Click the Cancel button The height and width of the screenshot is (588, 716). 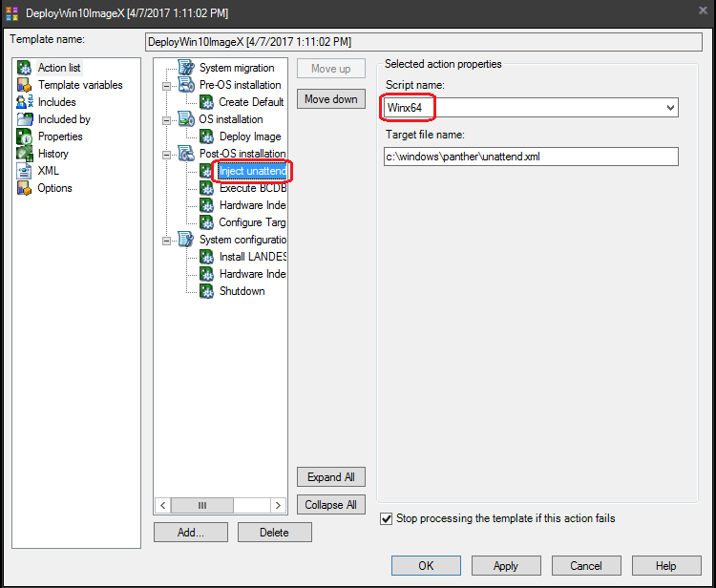pos(586,566)
